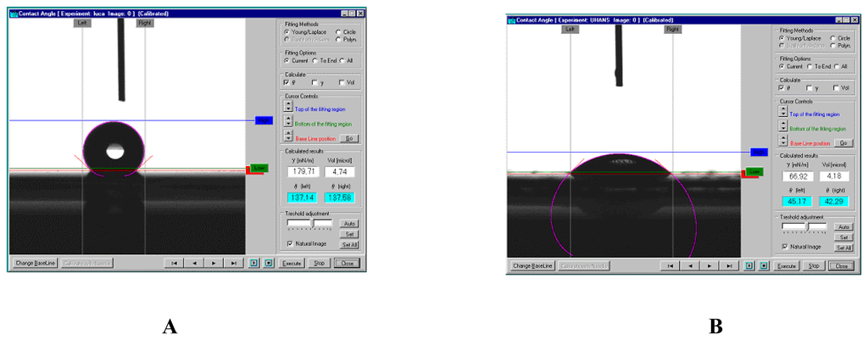Adjust top of fitting region stepper, luca window
The width and height of the screenshot is (868, 340).
click(288, 109)
